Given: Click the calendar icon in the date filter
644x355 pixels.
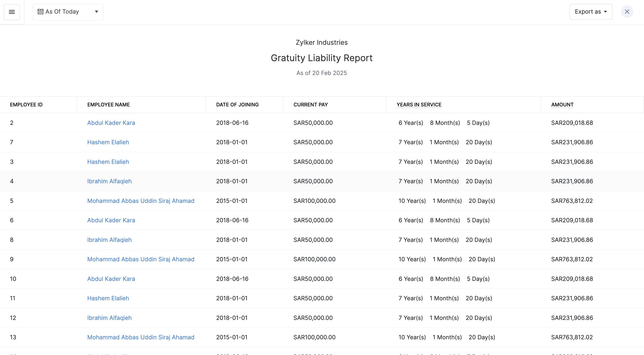Looking at the screenshot, I should [x=40, y=12].
